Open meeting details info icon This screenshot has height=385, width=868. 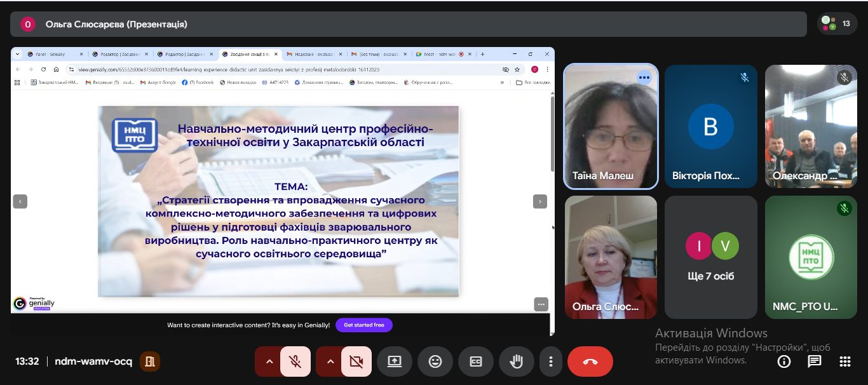coord(784,361)
